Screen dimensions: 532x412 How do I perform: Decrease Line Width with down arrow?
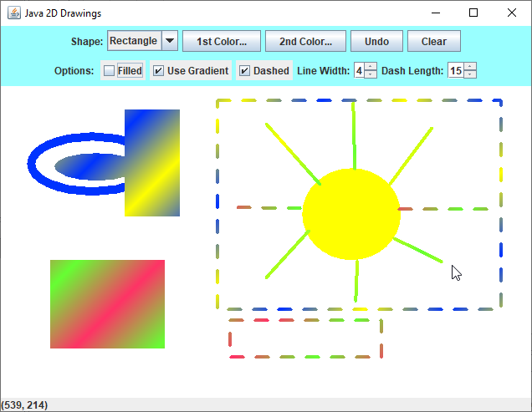[371, 74]
